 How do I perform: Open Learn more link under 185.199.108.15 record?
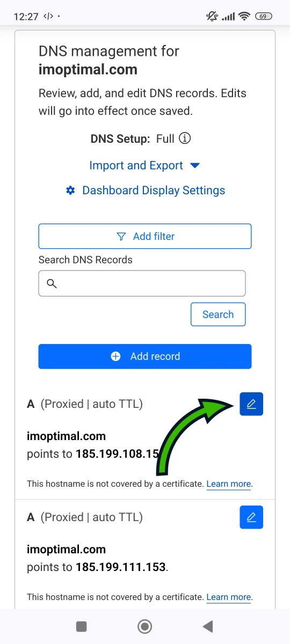tap(229, 484)
